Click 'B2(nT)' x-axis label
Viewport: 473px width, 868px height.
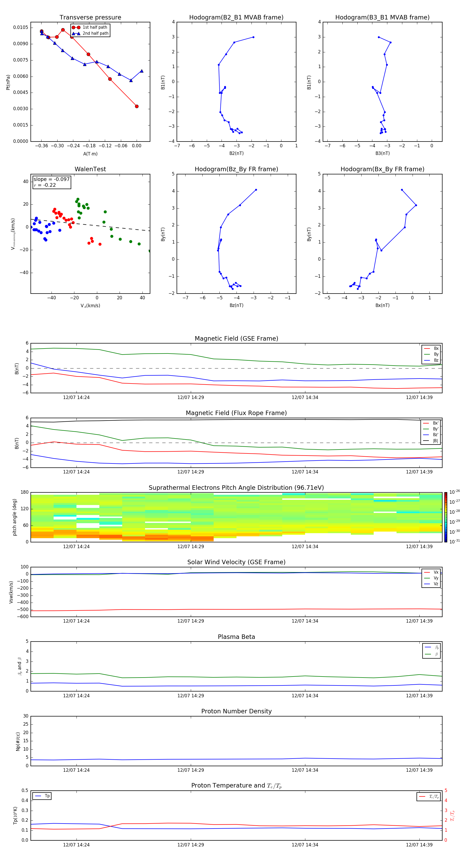click(236, 153)
